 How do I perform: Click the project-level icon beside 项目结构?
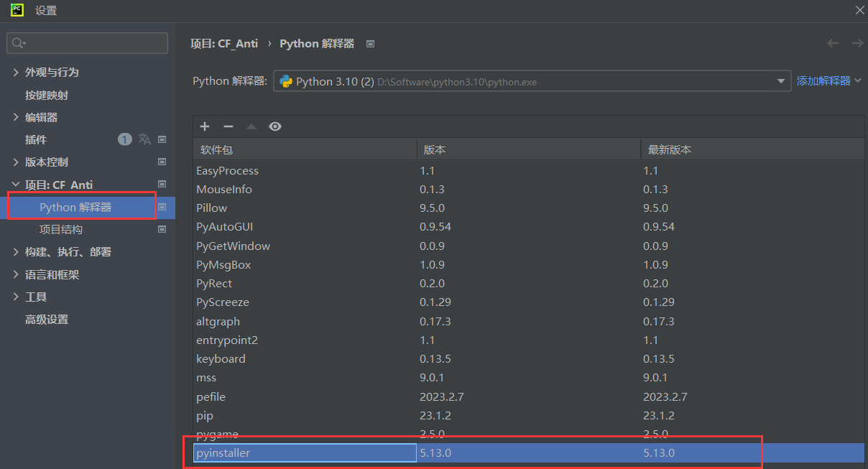click(162, 230)
